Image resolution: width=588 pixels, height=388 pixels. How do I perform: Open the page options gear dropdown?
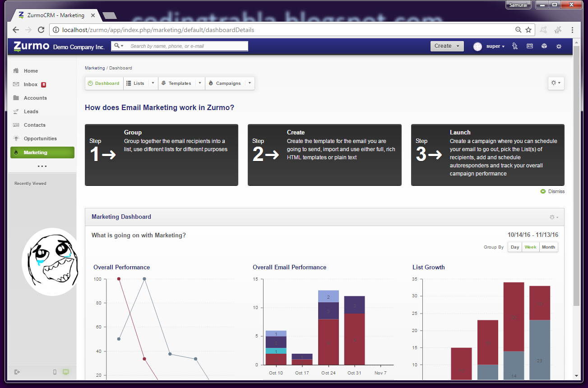[x=556, y=83]
